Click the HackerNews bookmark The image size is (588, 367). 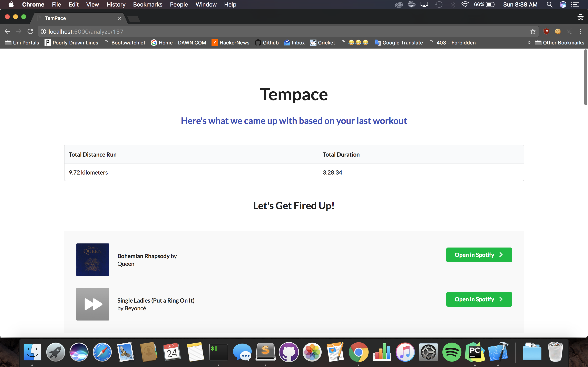coord(231,43)
